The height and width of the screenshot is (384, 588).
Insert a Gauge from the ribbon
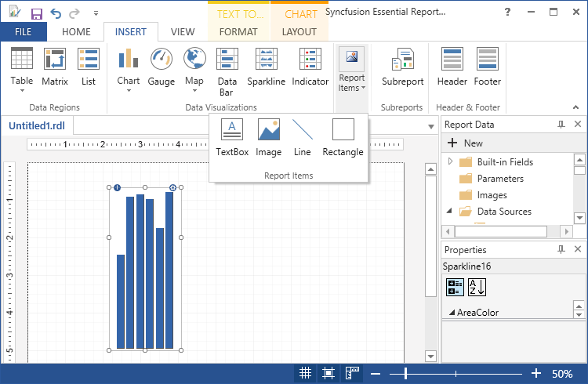pos(162,67)
